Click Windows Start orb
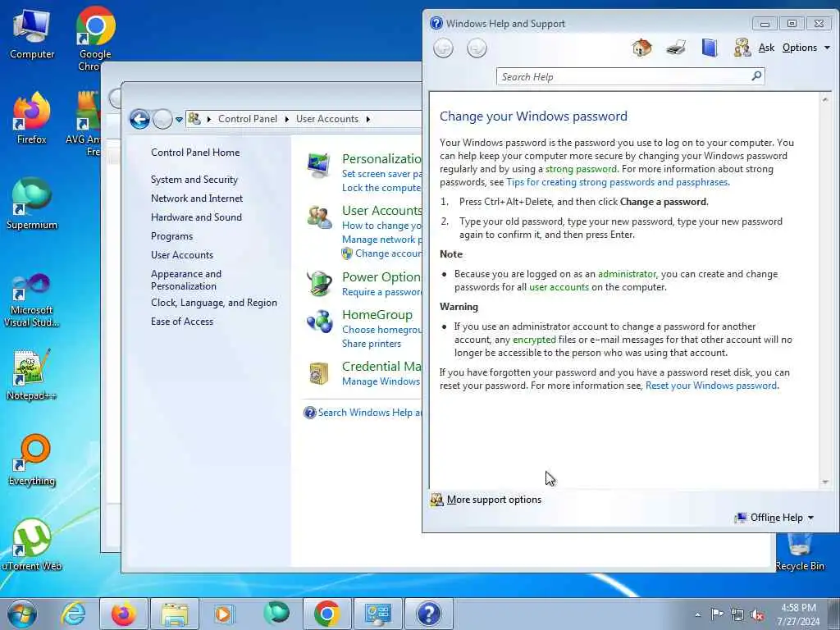The height and width of the screenshot is (630, 840). tap(22, 614)
